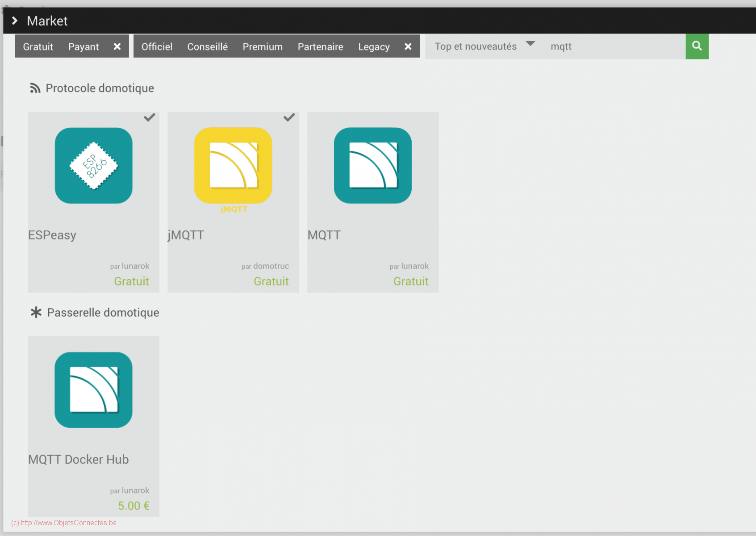The height and width of the screenshot is (536, 756).
Task: Click the green search magnifier button
Action: (x=697, y=46)
